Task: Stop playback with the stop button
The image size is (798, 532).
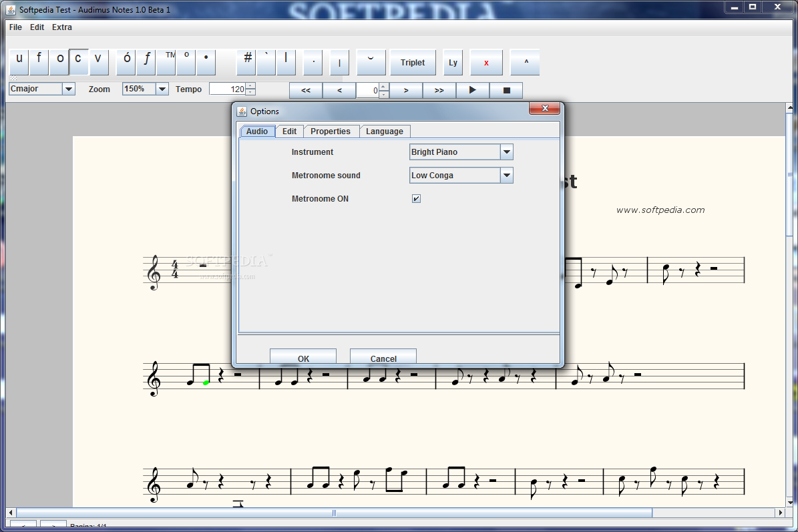Action: coord(506,91)
